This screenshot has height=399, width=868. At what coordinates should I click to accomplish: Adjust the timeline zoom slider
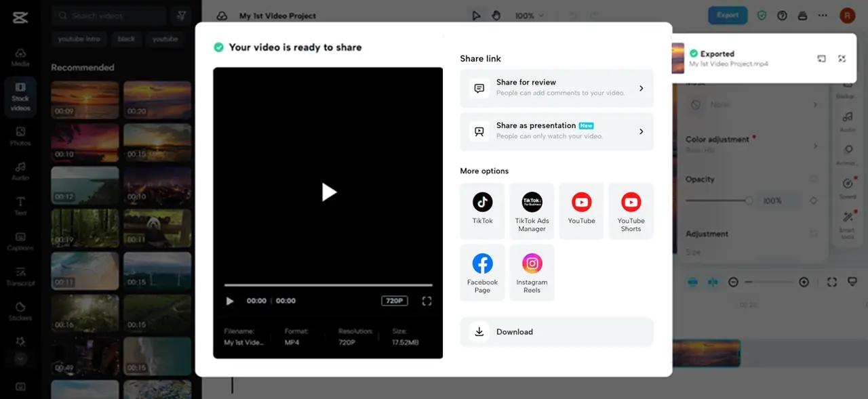coord(768,282)
